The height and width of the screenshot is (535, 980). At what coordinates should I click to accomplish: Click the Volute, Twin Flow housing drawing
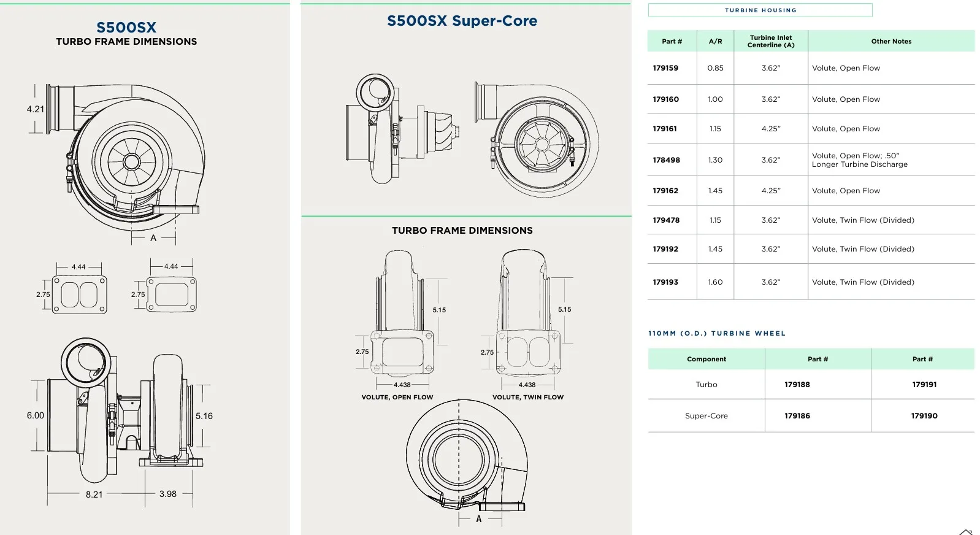(527, 312)
